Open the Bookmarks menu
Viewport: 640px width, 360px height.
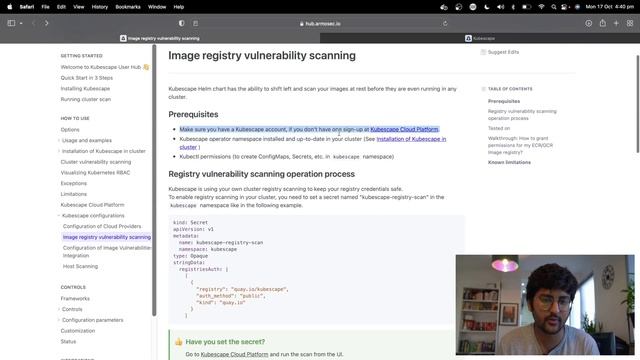128,7
